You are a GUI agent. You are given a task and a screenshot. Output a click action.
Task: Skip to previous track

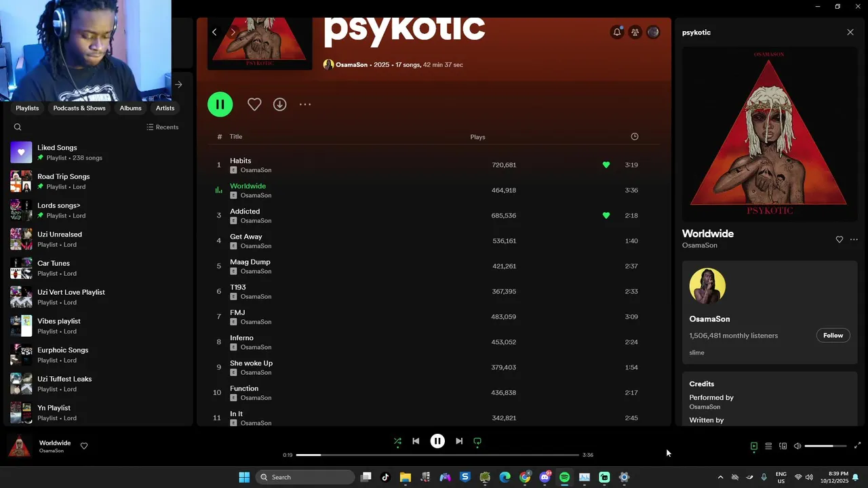click(416, 441)
